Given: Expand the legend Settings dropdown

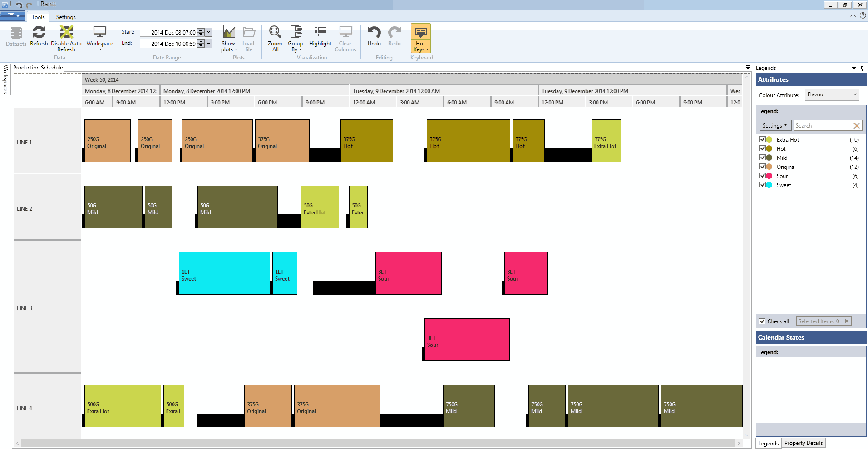Looking at the screenshot, I should click(x=775, y=126).
